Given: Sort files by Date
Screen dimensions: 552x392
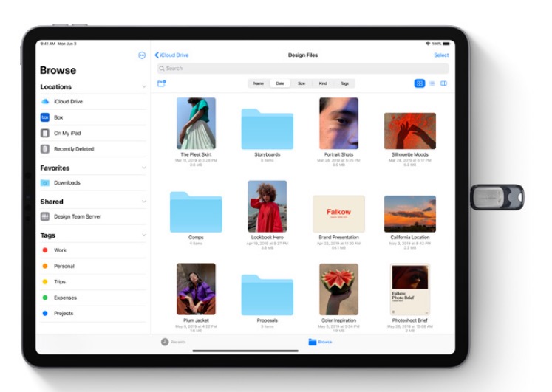Looking at the screenshot, I should point(280,83).
